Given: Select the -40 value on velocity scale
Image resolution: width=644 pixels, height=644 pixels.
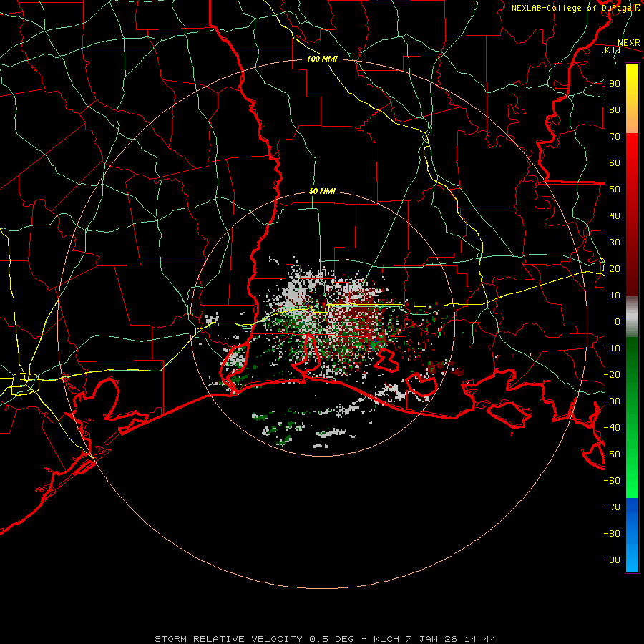Looking at the screenshot, I should pos(612,428).
